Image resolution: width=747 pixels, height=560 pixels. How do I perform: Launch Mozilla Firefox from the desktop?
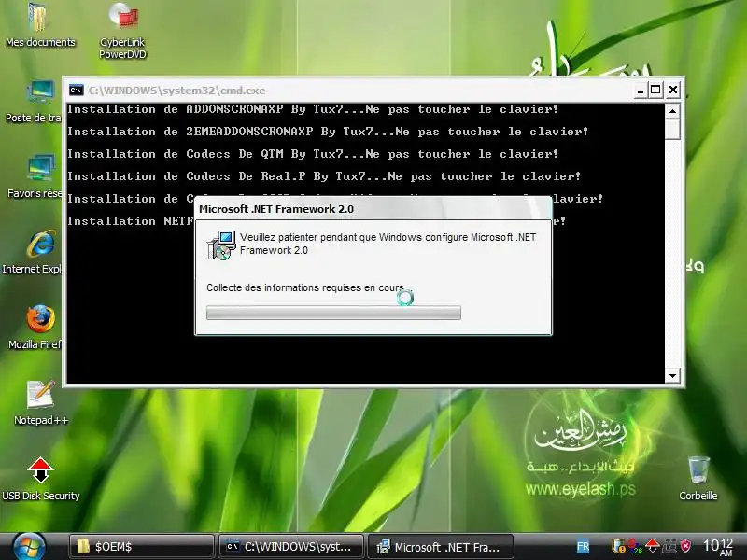coord(38,328)
